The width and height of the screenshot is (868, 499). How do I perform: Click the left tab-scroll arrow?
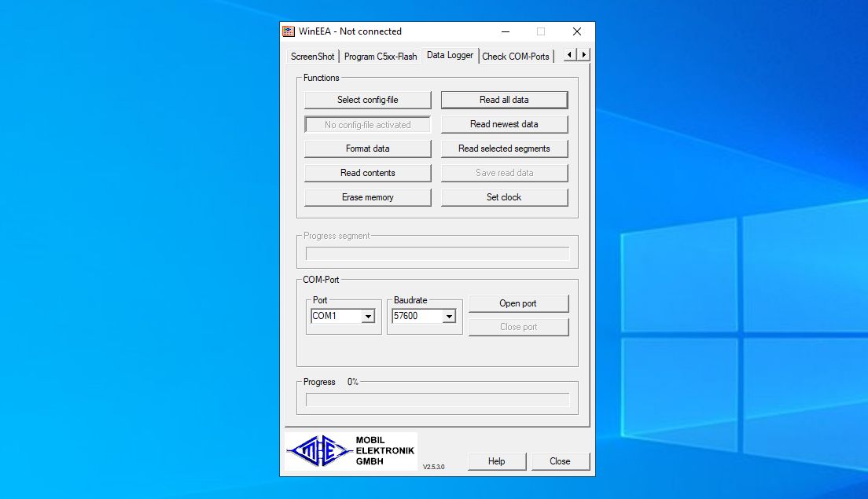coord(568,55)
